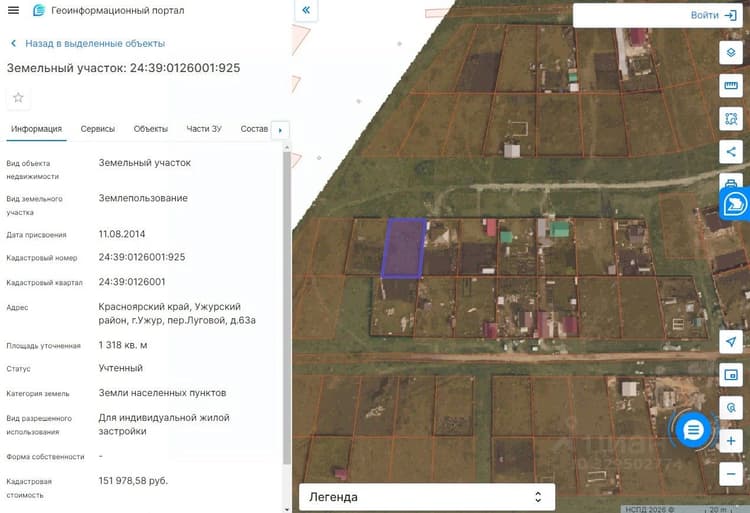Select the ruler measurement tool
The image size is (750, 513).
pyautogui.click(x=731, y=86)
